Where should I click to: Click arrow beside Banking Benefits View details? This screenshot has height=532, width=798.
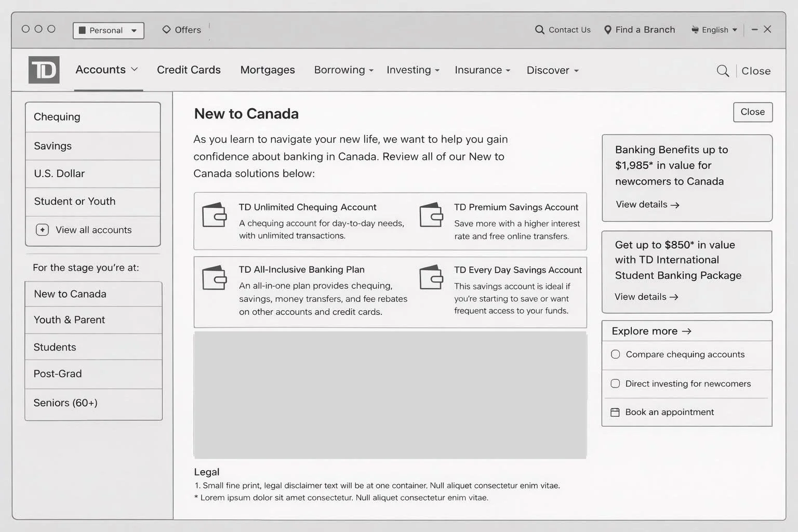(x=675, y=205)
